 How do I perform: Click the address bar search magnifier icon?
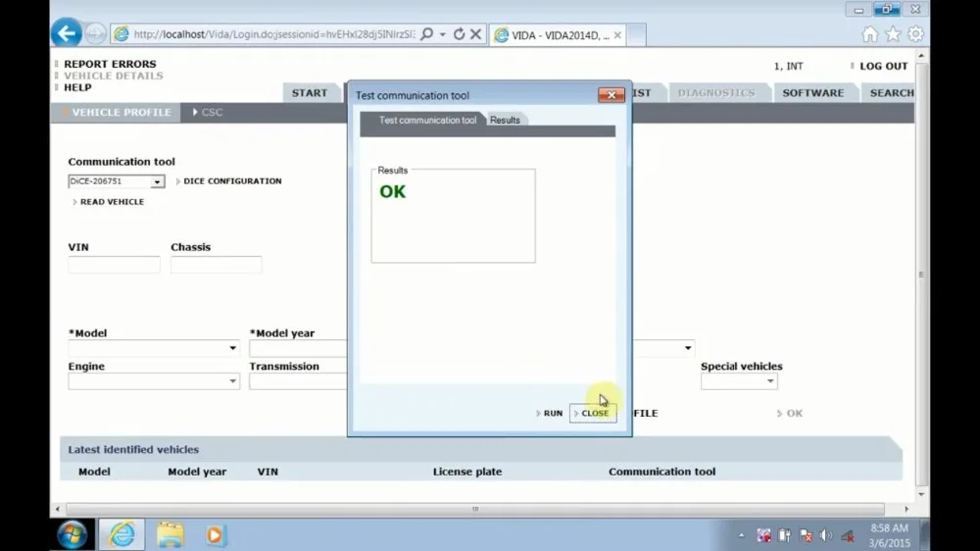point(427,33)
